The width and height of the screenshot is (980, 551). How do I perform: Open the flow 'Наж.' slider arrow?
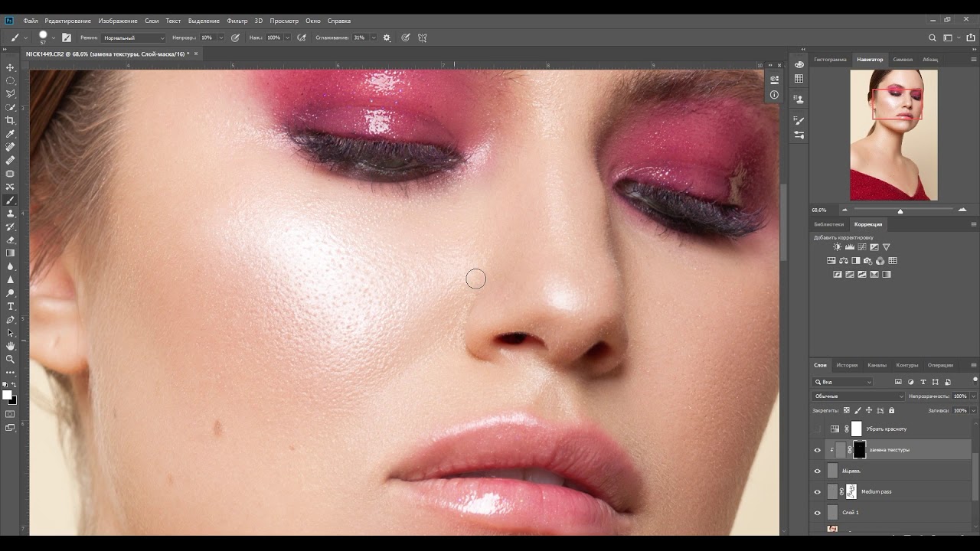[x=289, y=37]
